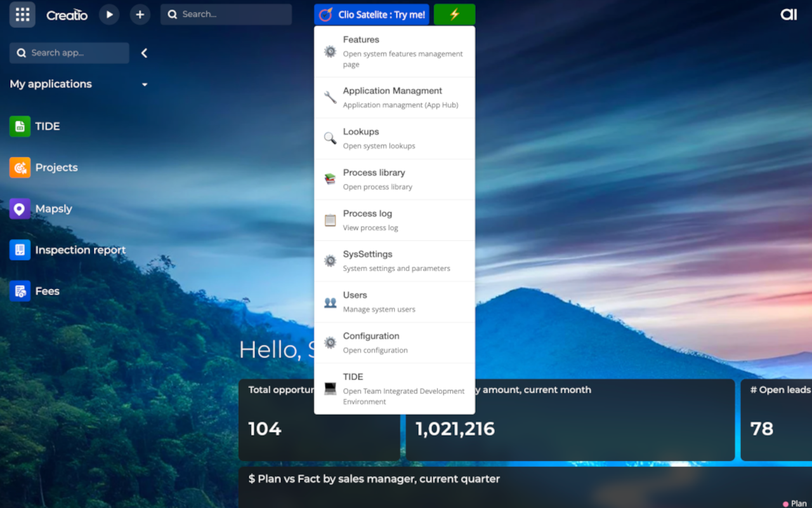Click the Open configuration description text
This screenshot has height=508, width=812.
376,351
